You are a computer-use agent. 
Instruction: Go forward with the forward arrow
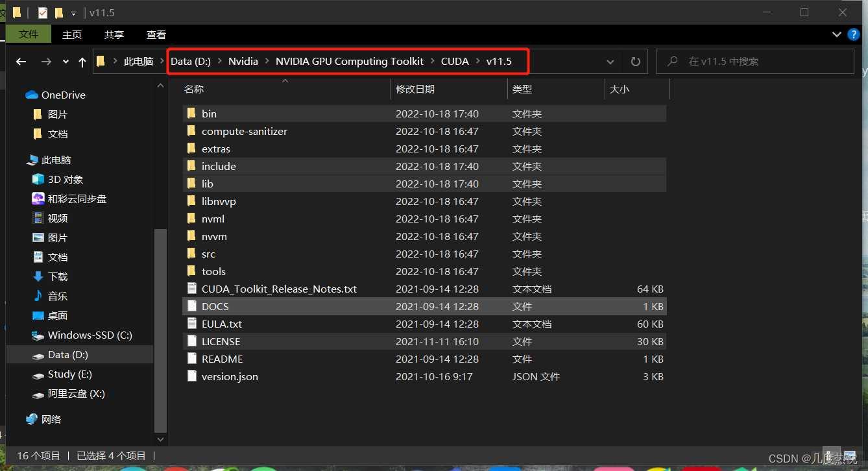[46, 62]
